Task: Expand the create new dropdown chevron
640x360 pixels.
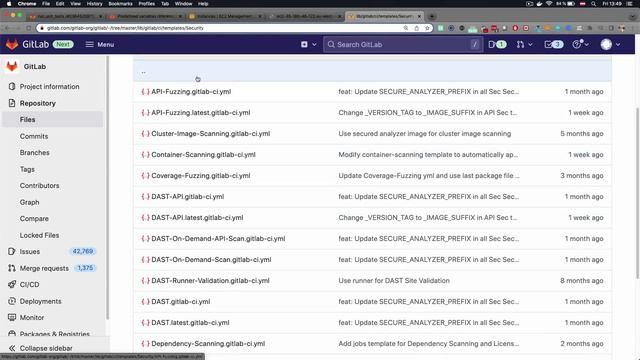Action: tap(314, 44)
